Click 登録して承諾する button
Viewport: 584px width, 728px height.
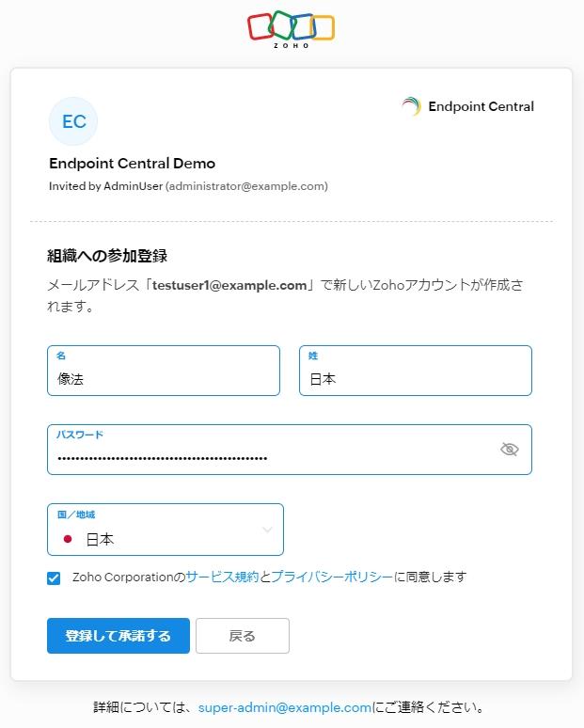pyautogui.click(x=118, y=636)
